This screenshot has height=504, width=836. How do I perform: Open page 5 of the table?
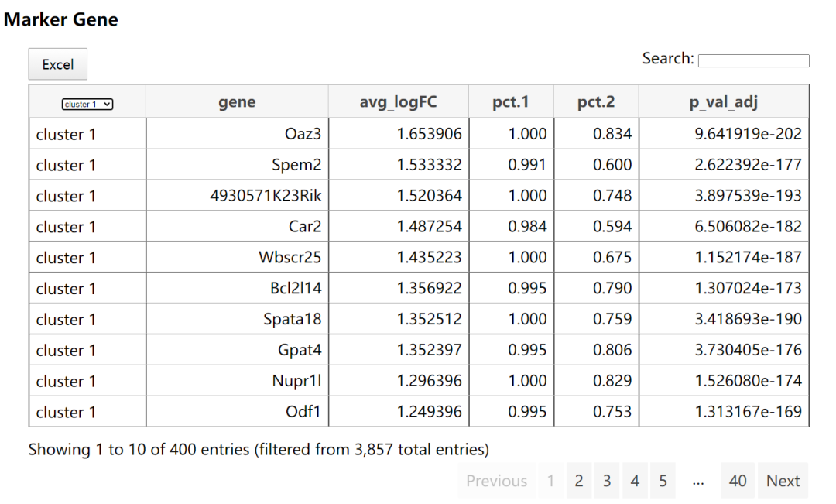point(663,481)
